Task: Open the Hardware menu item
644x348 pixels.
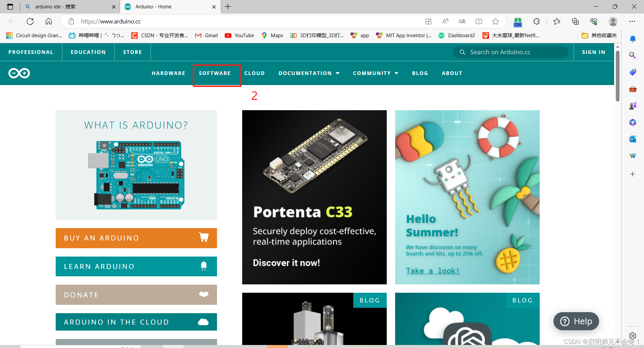Action: coord(168,73)
